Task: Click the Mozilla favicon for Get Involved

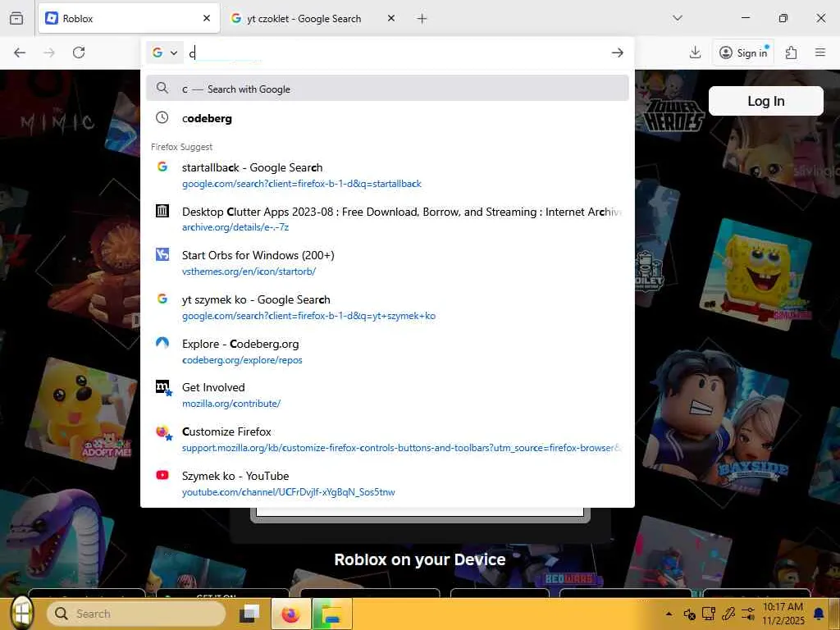Action: pos(163,387)
